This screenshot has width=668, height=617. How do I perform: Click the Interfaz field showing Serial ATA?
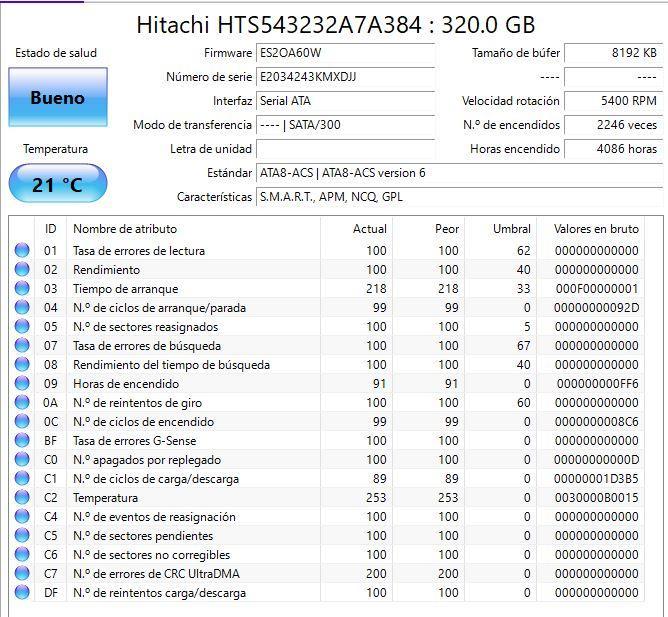346,101
